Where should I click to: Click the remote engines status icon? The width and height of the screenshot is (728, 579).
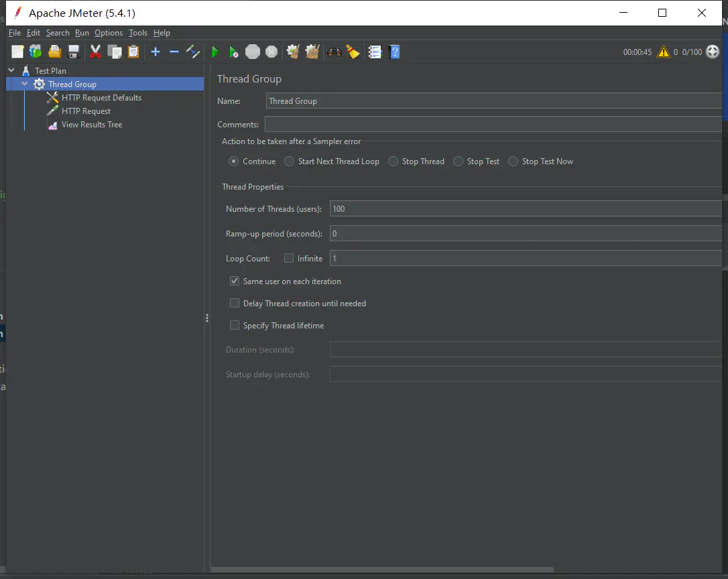(x=712, y=52)
